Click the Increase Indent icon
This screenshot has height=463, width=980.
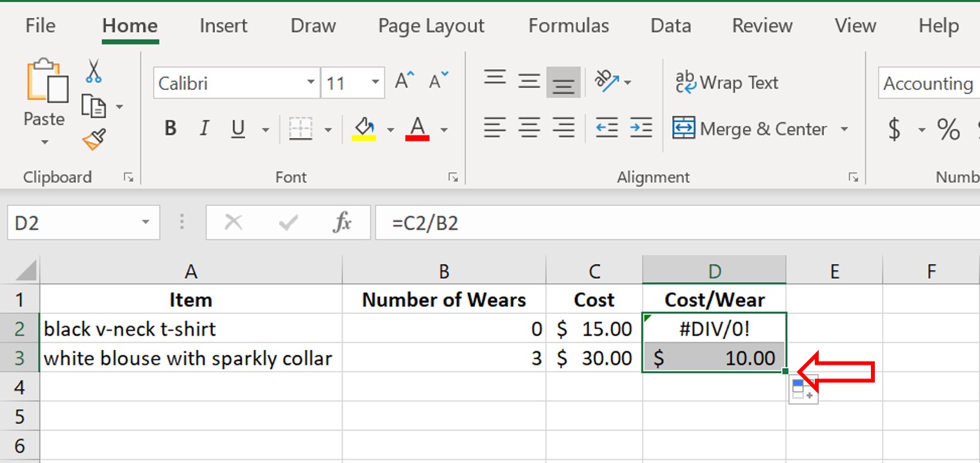641,128
